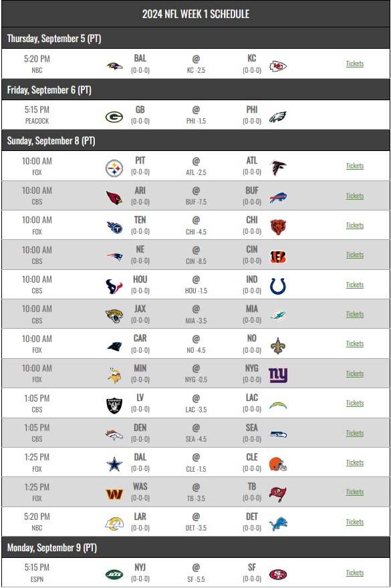Click the San Francisco 49ers logo
Viewport: 391px width, 588px height.
point(278,574)
